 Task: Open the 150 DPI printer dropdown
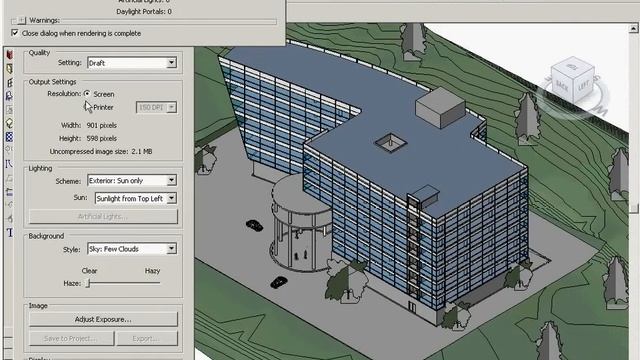tap(172, 107)
